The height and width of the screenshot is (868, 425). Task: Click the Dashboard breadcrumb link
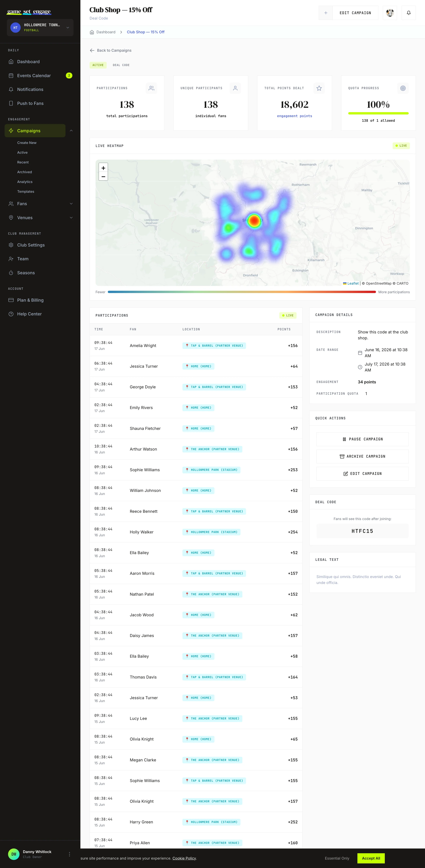coord(106,32)
